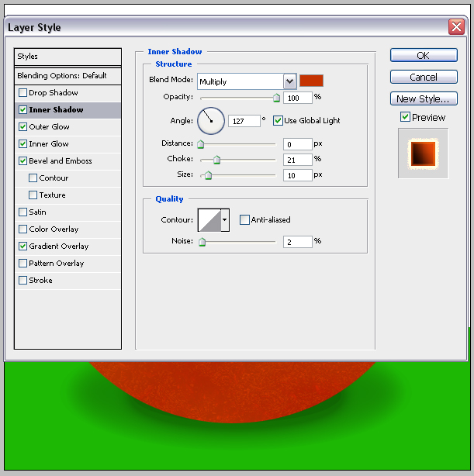Close the Layer Style dialog
Image resolution: width=474 pixels, height=476 pixels.
(456, 26)
